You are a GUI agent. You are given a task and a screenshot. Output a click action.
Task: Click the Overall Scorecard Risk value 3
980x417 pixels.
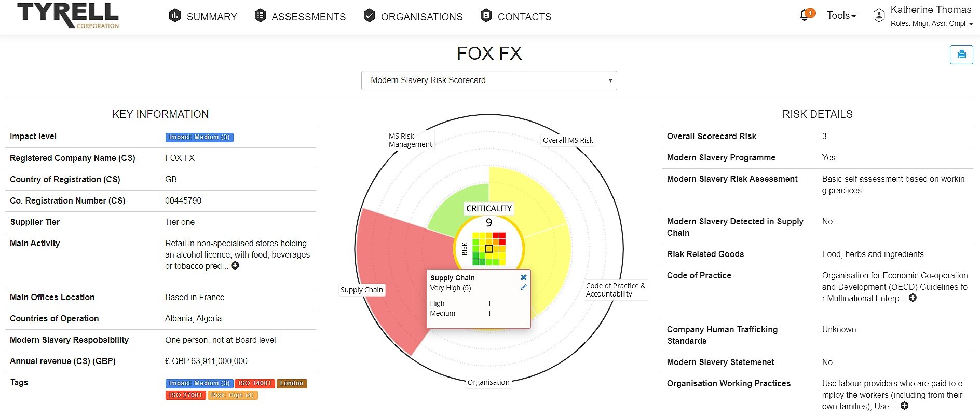pos(824,136)
